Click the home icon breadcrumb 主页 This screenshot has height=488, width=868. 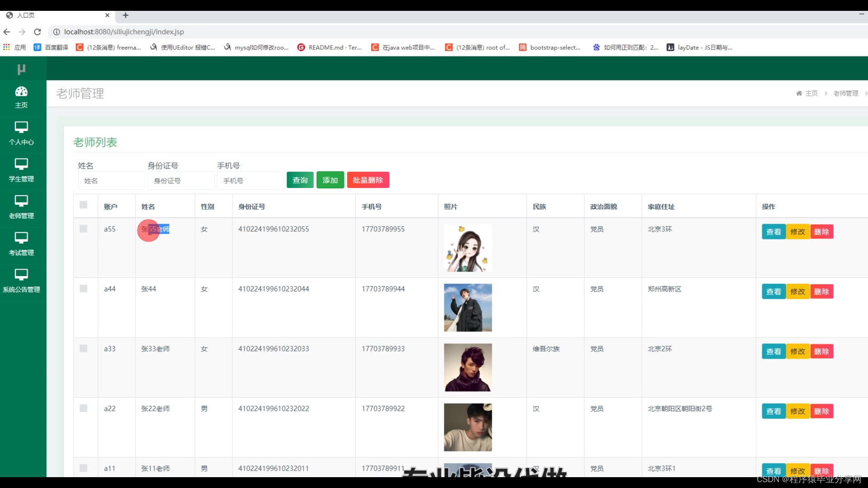(x=807, y=93)
